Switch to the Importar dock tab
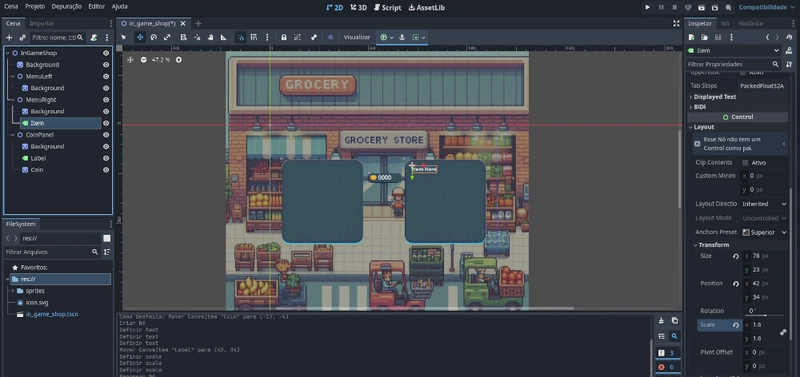This screenshot has width=800, height=377. click(x=42, y=23)
